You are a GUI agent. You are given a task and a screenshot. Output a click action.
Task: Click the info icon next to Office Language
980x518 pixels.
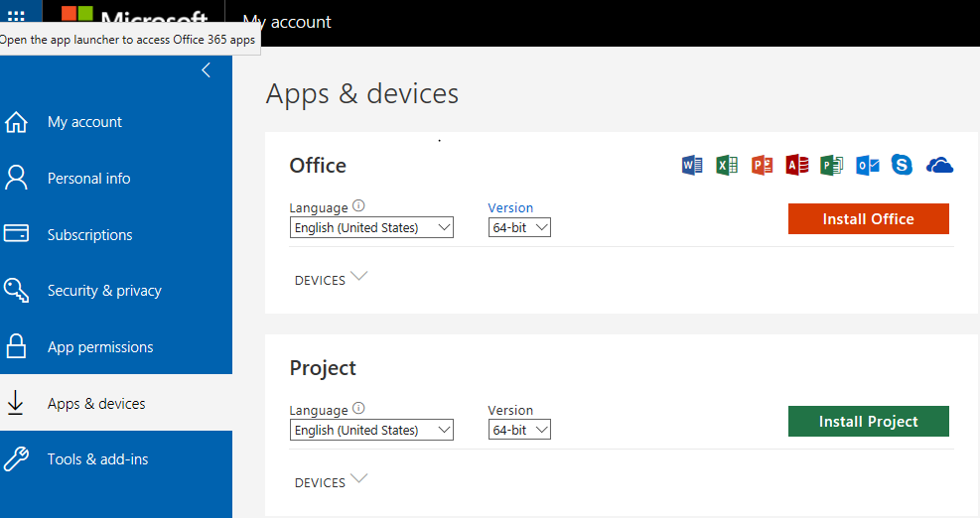pos(358,205)
